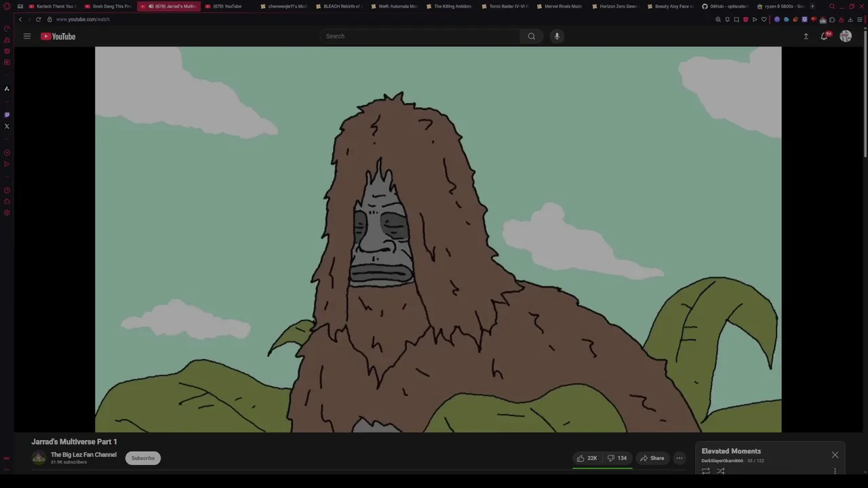Image resolution: width=868 pixels, height=488 pixels.
Task: Go back with the browser back arrow
Action: [x=20, y=19]
